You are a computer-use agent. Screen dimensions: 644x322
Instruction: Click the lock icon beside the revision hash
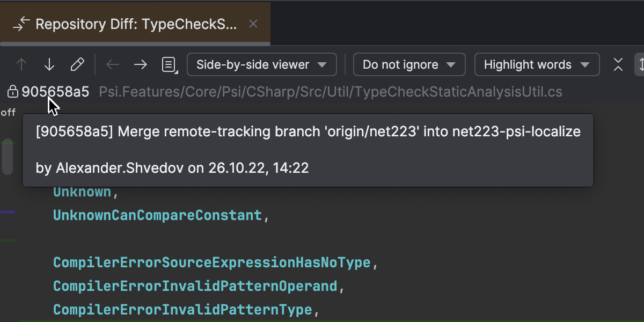click(12, 92)
